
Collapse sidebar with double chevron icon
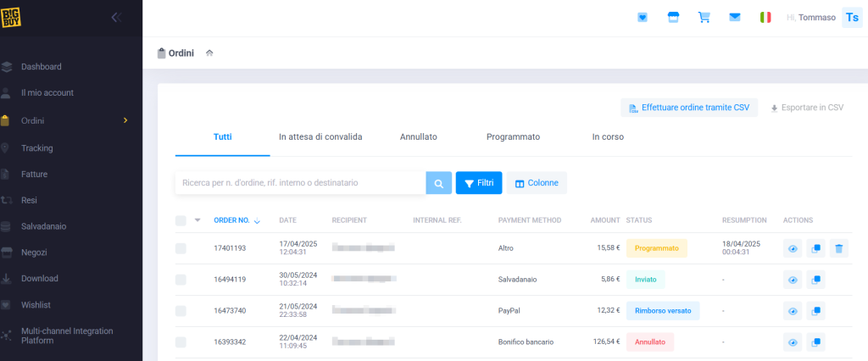(116, 17)
